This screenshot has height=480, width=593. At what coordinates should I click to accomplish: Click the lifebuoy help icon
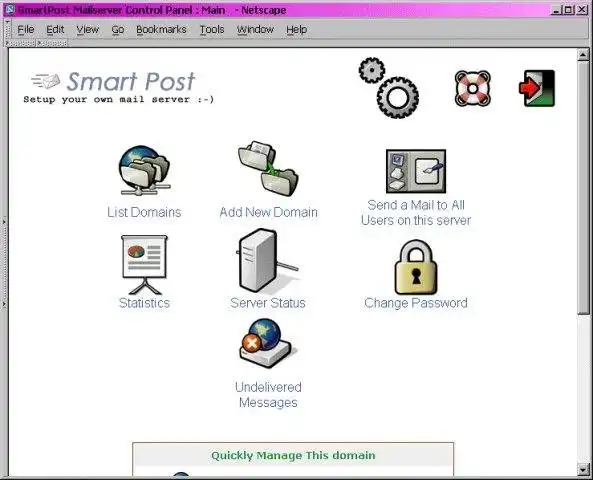click(472, 88)
